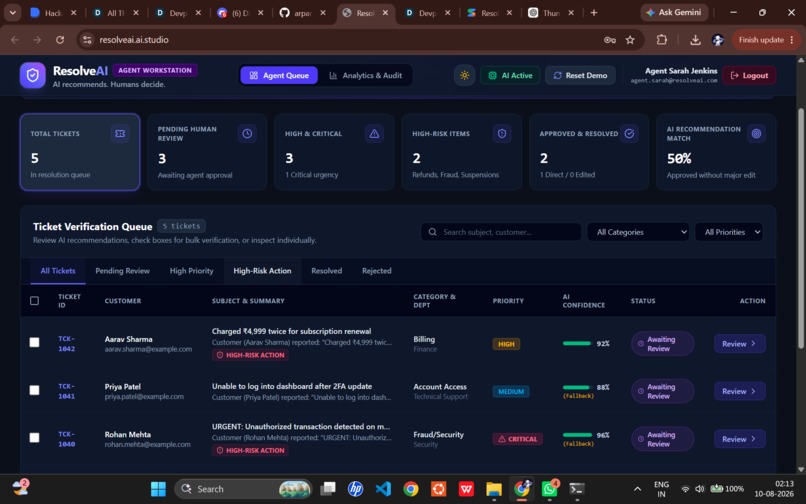Select the Total Tickets stat card
The width and height of the screenshot is (806, 504).
click(x=80, y=152)
